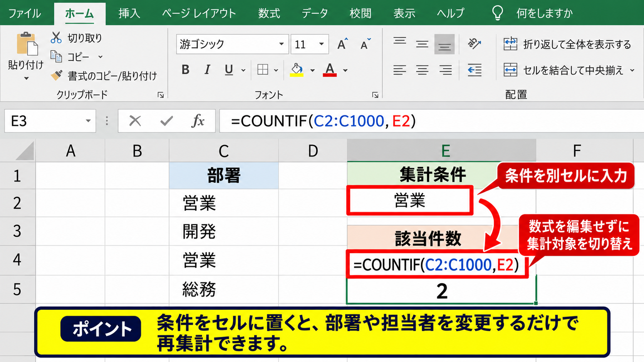Confirm the formula with the checkmark
Image resolution: width=644 pixels, height=362 pixels.
pyautogui.click(x=166, y=121)
